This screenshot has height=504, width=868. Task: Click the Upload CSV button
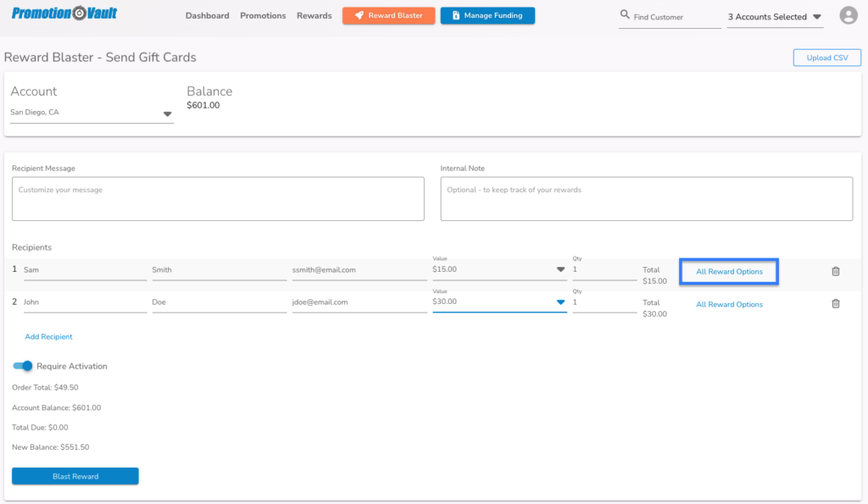point(827,58)
